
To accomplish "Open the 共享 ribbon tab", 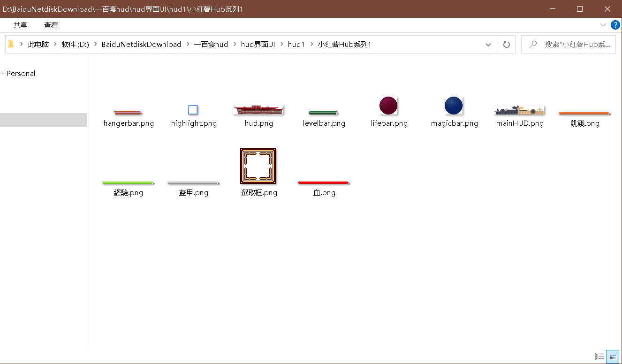I will (20, 25).
